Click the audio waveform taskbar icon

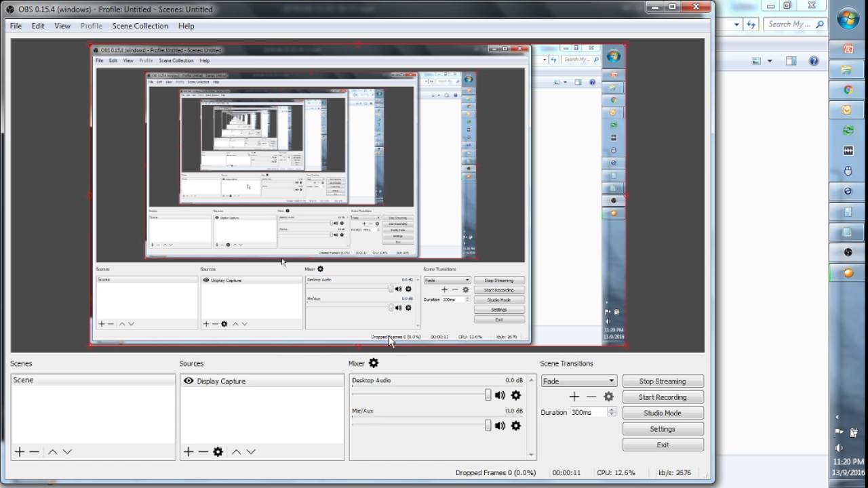point(848,150)
